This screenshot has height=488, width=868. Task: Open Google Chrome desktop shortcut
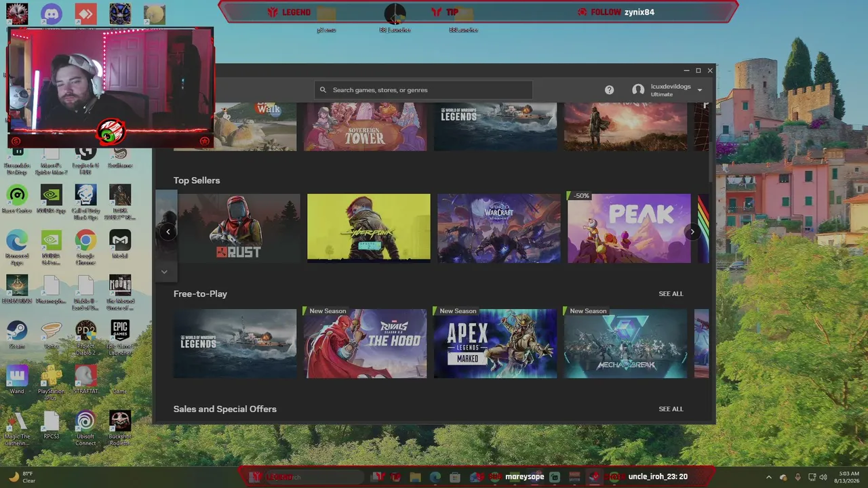pyautogui.click(x=85, y=247)
